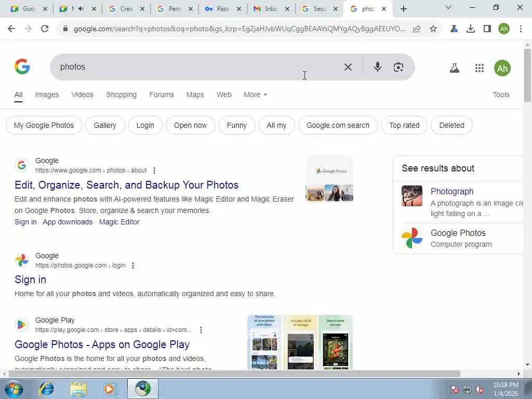Click the Google logo

[22, 66]
